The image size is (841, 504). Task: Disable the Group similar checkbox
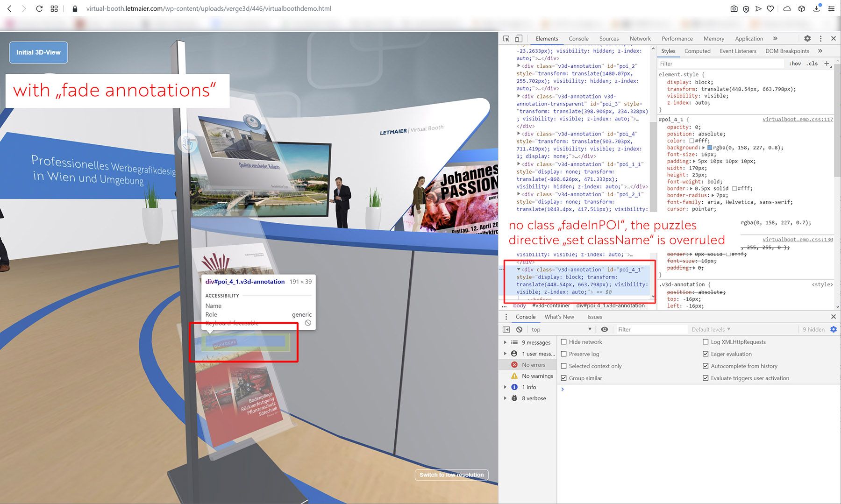point(564,378)
